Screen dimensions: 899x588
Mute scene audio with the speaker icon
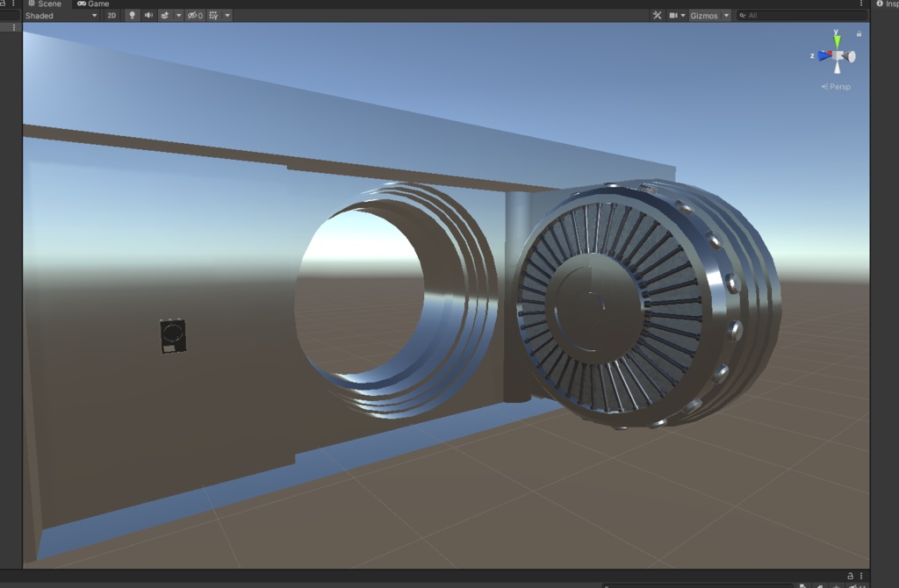coord(148,15)
